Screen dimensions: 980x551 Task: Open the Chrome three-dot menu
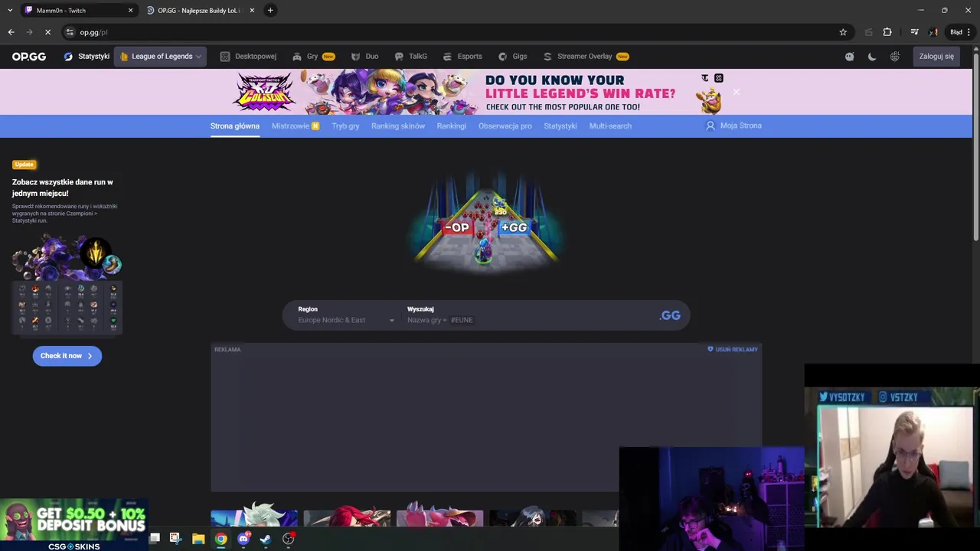tap(969, 32)
